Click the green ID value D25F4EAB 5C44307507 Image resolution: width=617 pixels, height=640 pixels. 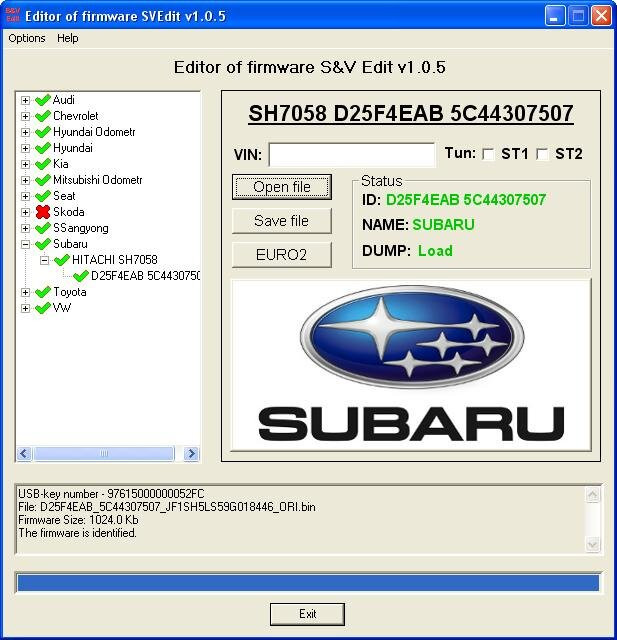pos(466,200)
